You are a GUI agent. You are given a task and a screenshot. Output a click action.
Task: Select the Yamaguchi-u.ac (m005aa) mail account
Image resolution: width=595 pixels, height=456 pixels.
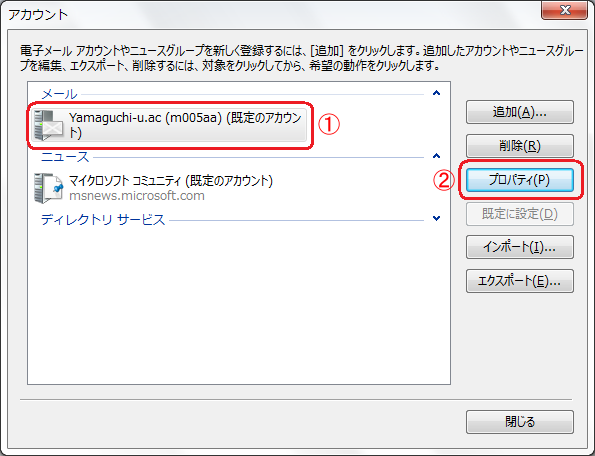(x=169, y=126)
